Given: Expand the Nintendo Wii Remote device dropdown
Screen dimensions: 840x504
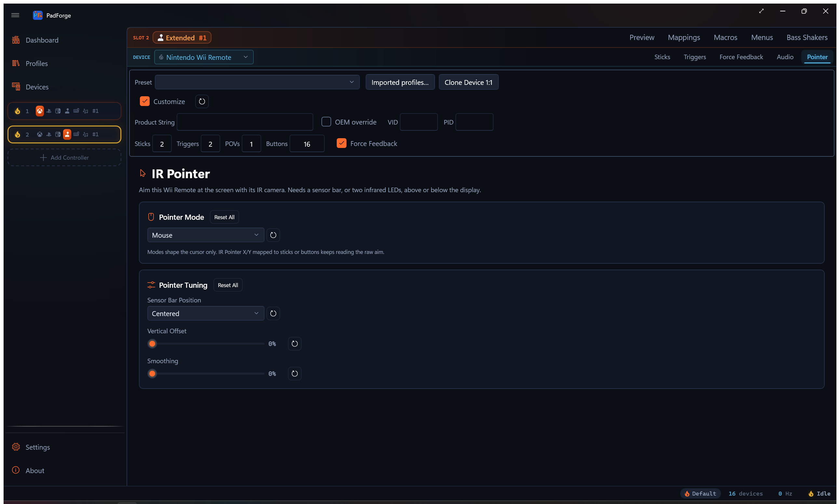Looking at the screenshot, I should (204, 57).
